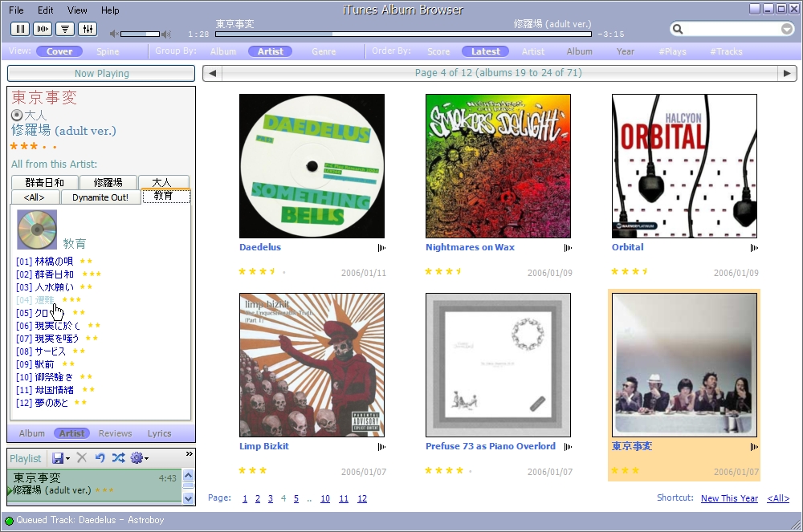Click the playlist scroll down arrow

[x=188, y=498]
